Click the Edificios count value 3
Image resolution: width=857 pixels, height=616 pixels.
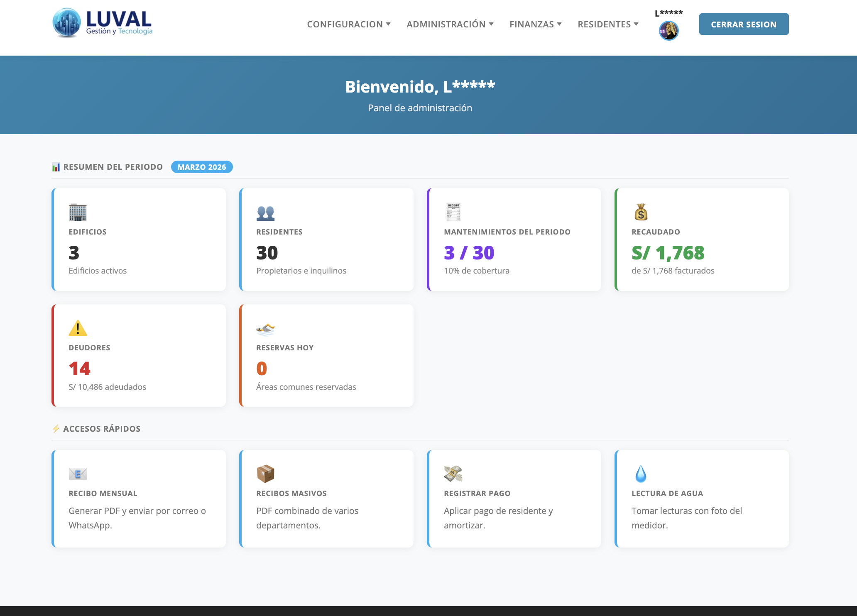(74, 253)
